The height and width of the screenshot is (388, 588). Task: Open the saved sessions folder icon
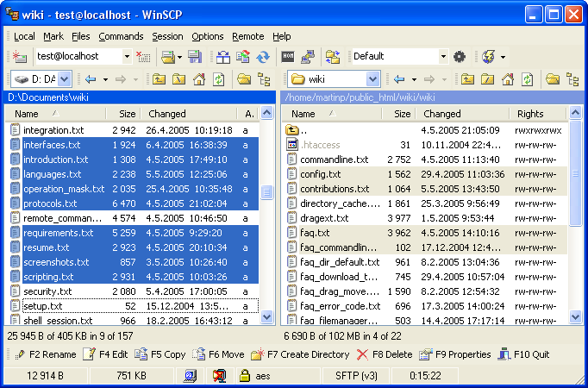tap(167, 57)
